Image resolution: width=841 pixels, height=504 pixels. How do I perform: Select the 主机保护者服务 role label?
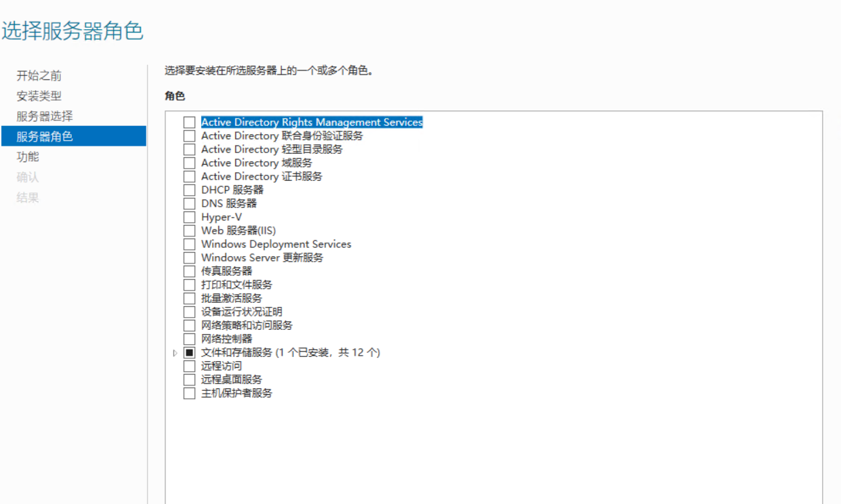pos(237,394)
